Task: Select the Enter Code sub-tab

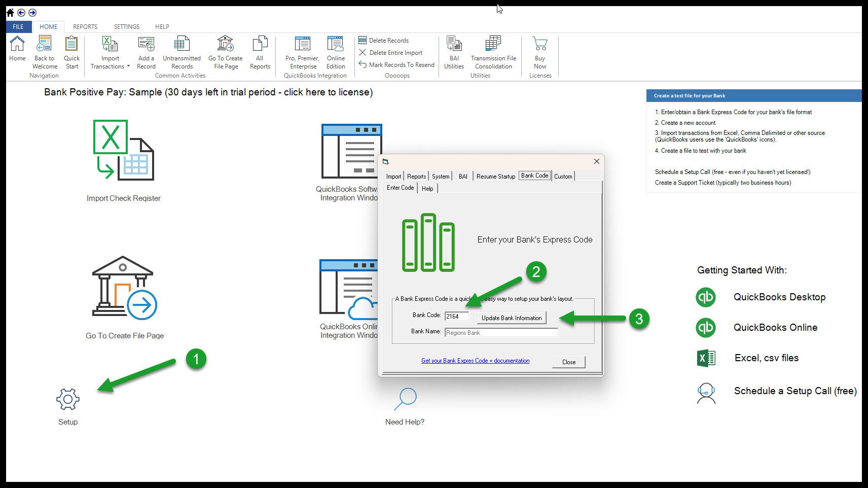Action: click(x=401, y=188)
